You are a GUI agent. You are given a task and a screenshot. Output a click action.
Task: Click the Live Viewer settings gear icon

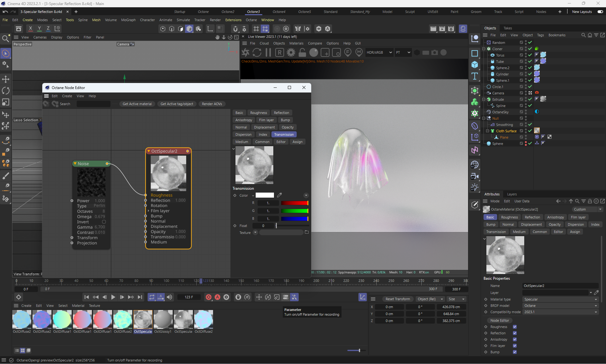(291, 52)
